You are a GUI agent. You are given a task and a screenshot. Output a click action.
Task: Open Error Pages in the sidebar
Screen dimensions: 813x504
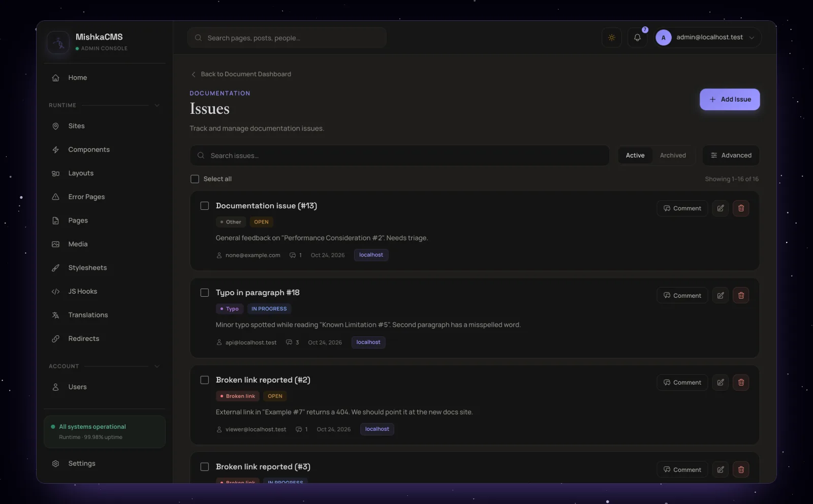(105, 197)
